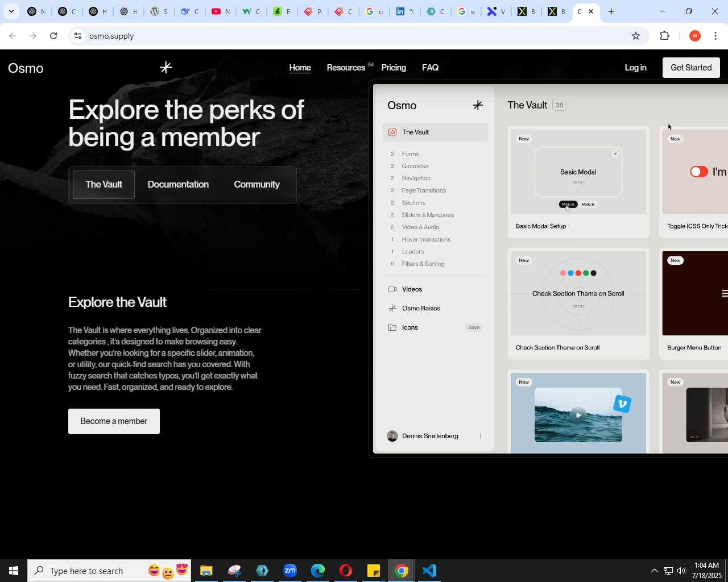Click the asterisk icon in the Osmo sidebar

478,105
